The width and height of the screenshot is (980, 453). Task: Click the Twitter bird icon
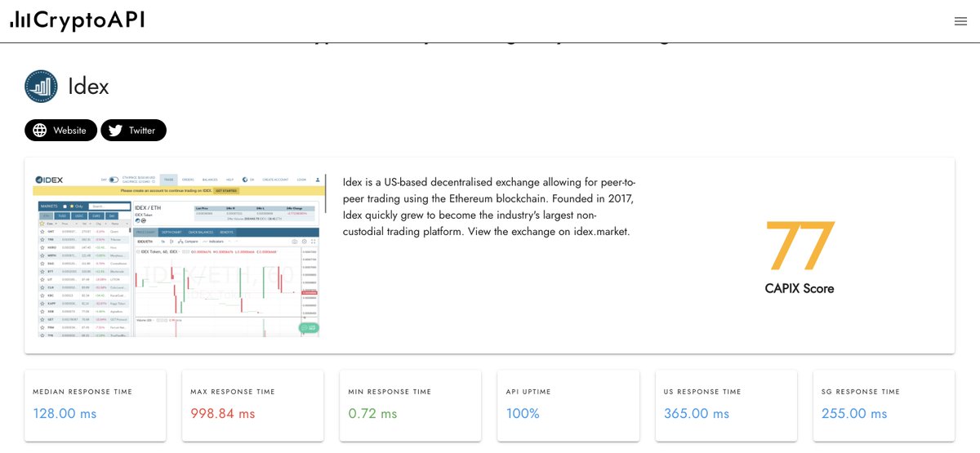[x=115, y=131]
